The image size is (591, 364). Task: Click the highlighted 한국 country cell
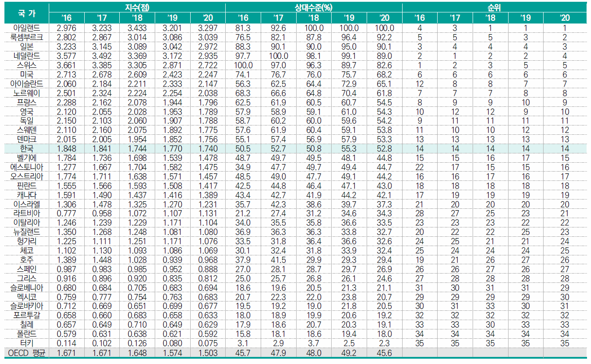27,148
